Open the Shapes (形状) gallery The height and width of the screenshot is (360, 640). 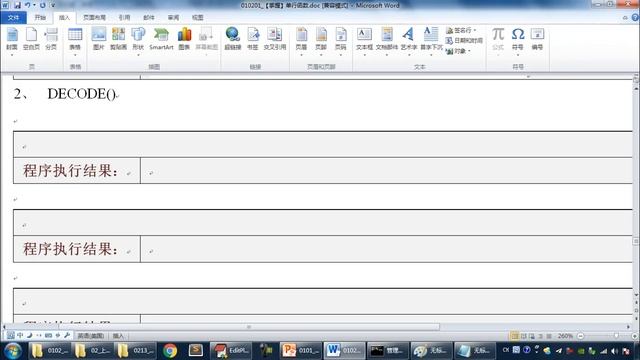tap(138, 41)
